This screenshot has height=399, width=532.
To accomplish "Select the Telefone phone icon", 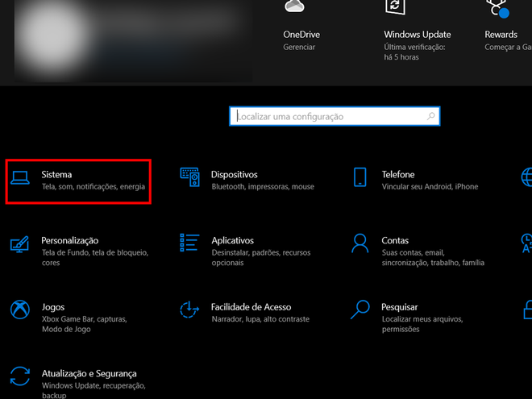I will coord(360,177).
